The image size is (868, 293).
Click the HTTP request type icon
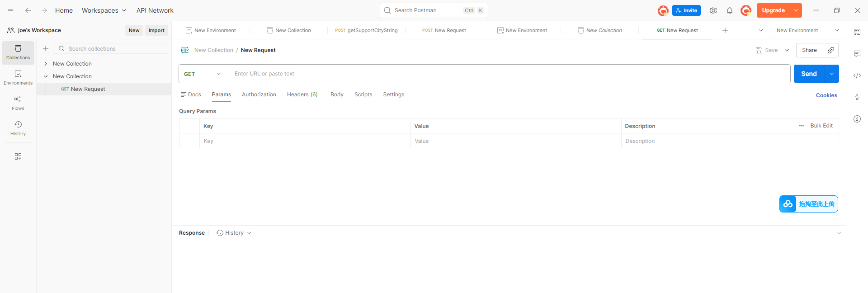(x=185, y=50)
